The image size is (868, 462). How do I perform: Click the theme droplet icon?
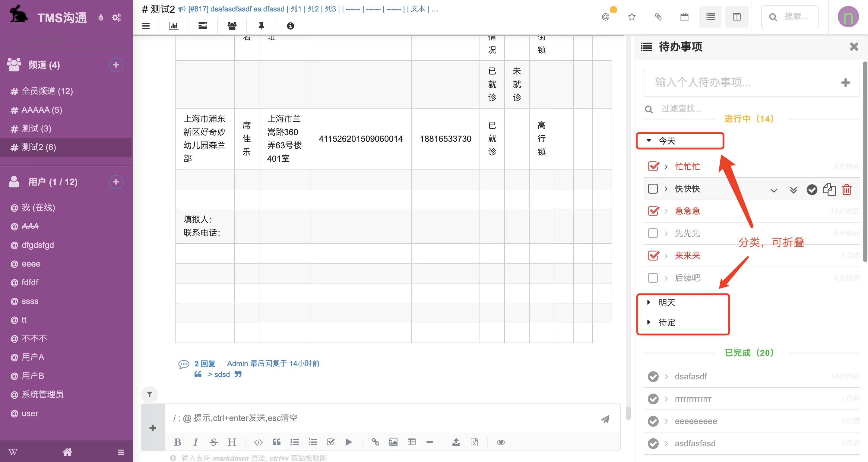pyautogui.click(x=101, y=17)
